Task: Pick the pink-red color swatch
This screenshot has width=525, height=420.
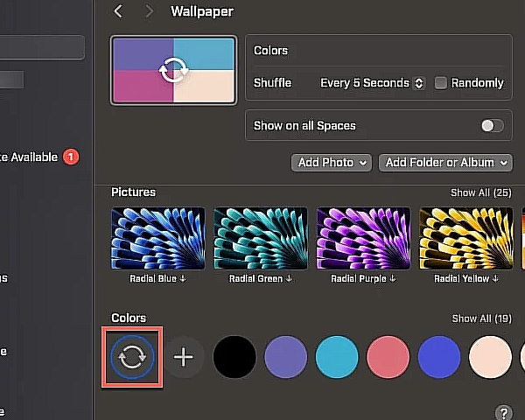Action: 388,357
